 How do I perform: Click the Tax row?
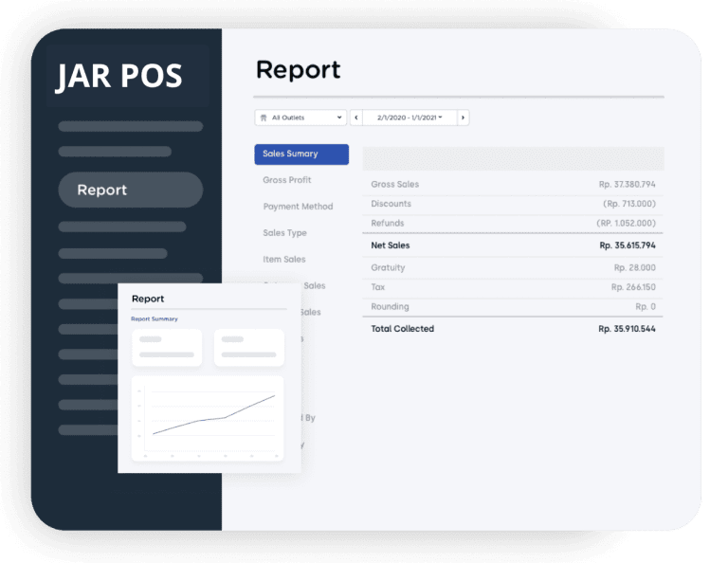pos(513,287)
